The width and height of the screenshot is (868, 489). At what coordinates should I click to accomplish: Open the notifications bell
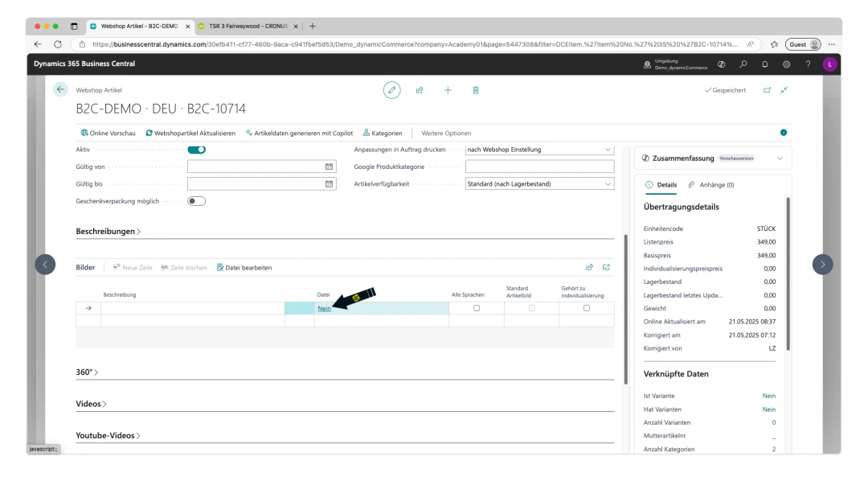(x=764, y=64)
